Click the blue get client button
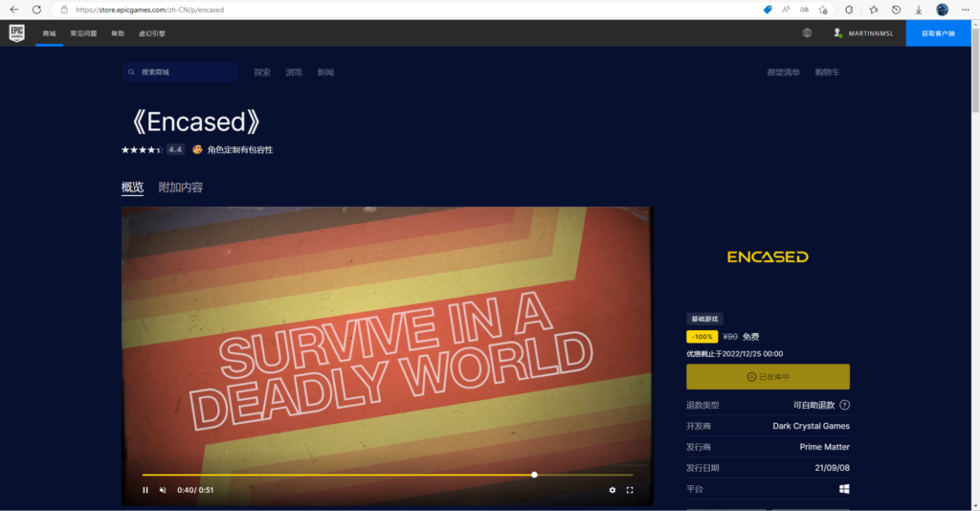980x511 pixels. pyautogui.click(x=938, y=33)
